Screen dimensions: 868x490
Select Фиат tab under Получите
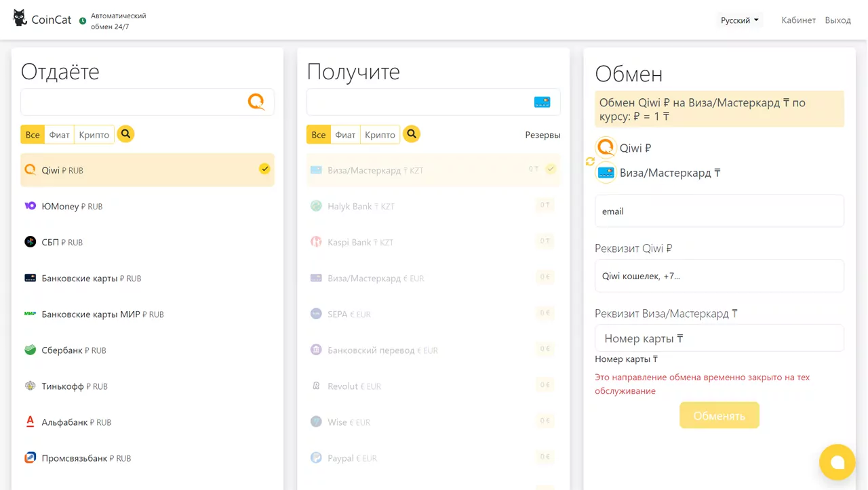click(345, 135)
